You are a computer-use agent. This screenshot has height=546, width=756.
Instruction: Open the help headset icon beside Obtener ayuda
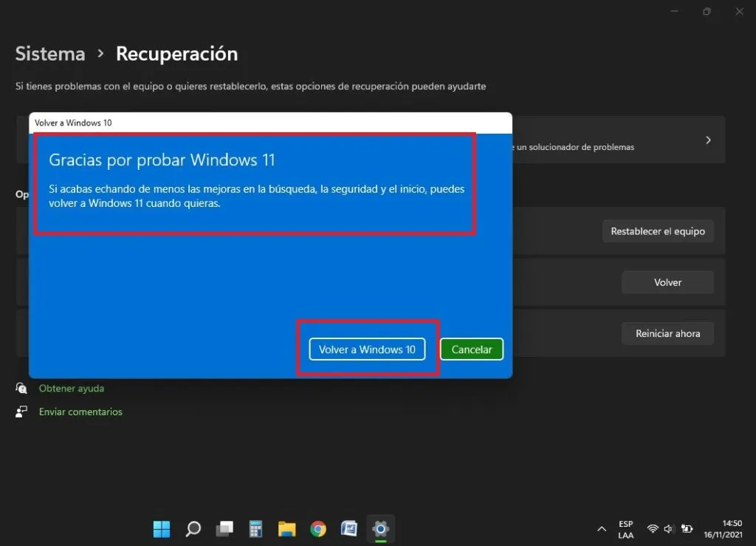tap(21, 388)
